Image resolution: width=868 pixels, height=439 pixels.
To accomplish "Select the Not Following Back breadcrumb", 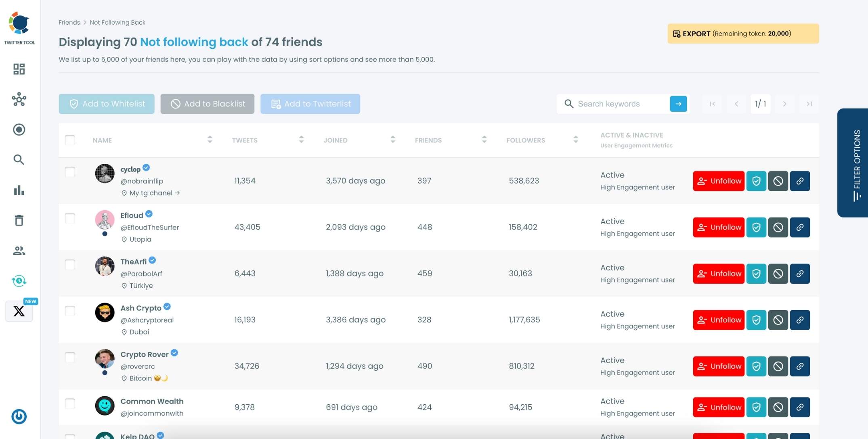I will [x=117, y=22].
